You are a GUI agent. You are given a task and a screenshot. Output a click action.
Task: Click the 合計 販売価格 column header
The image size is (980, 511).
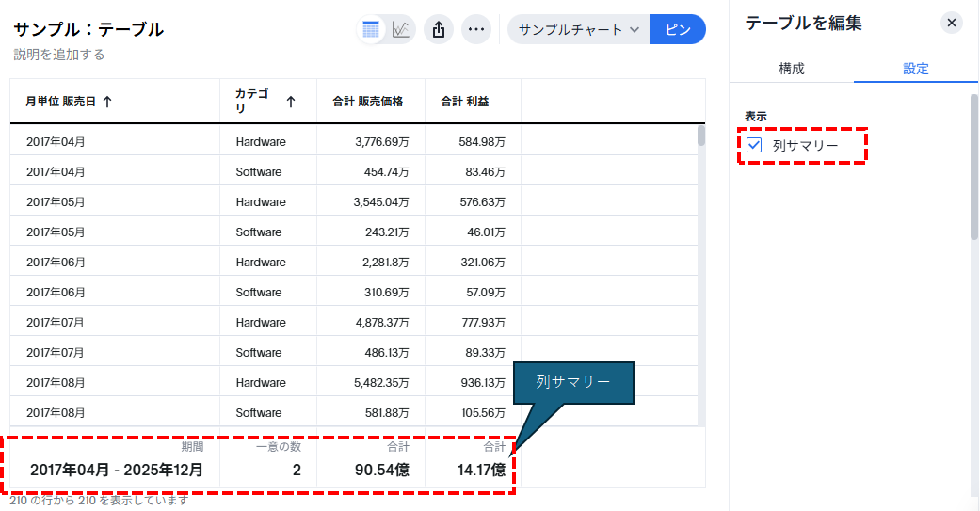[x=367, y=102]
